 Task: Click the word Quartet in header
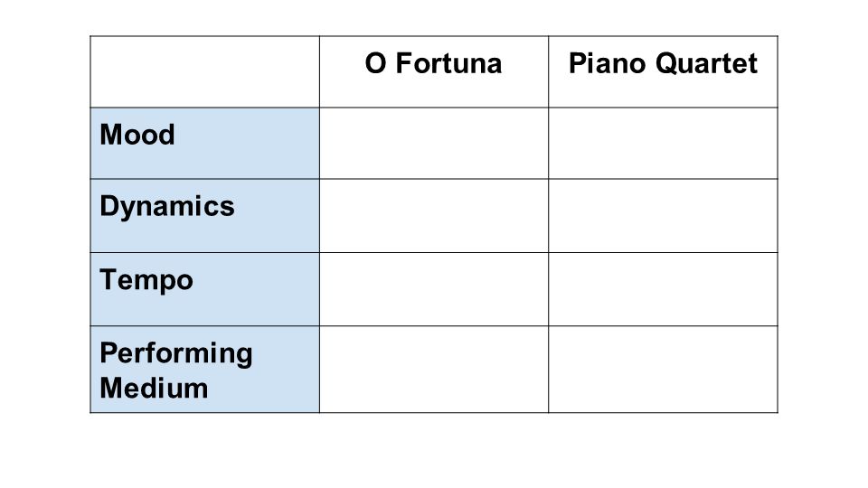coord(706,63)
